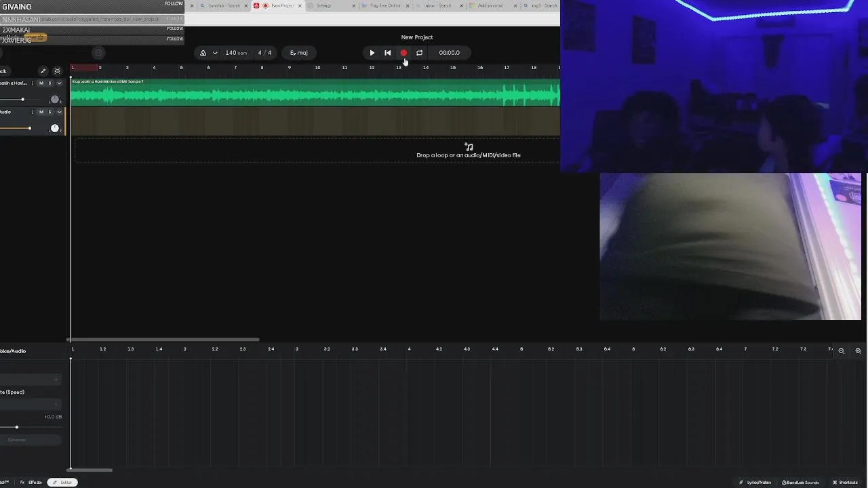Open the Eb maj key selector
Viewport: 868px width, 488px height.
(x=298, y=53)
